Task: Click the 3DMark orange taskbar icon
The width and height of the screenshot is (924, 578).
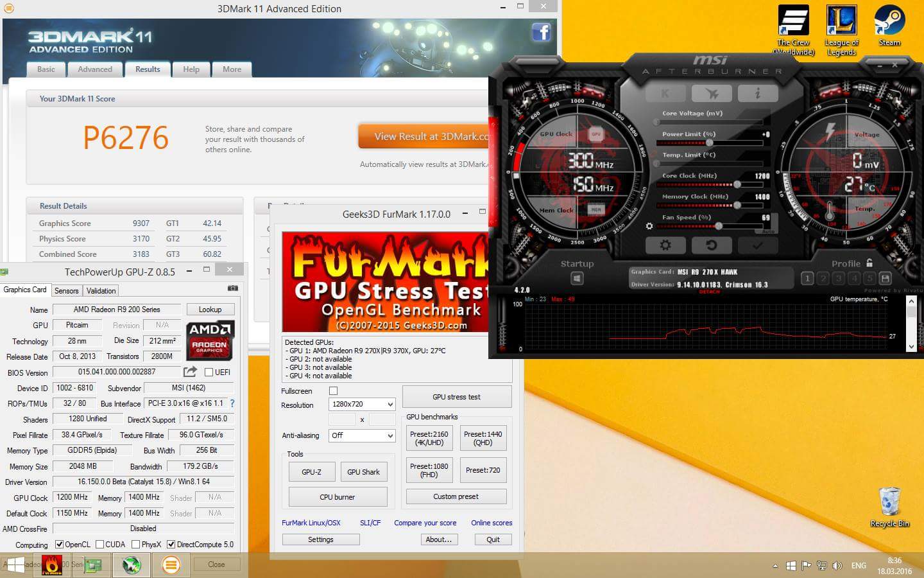Action: (171, 565)
